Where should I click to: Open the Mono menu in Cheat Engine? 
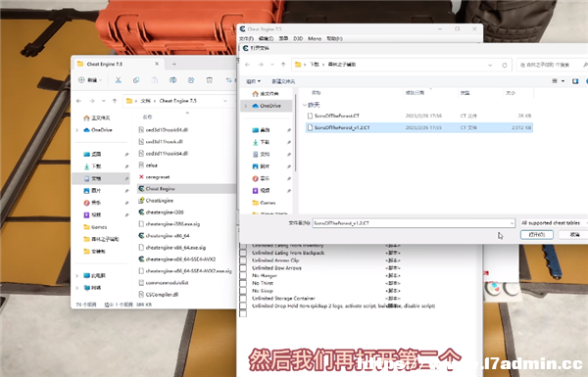(315, 38)
